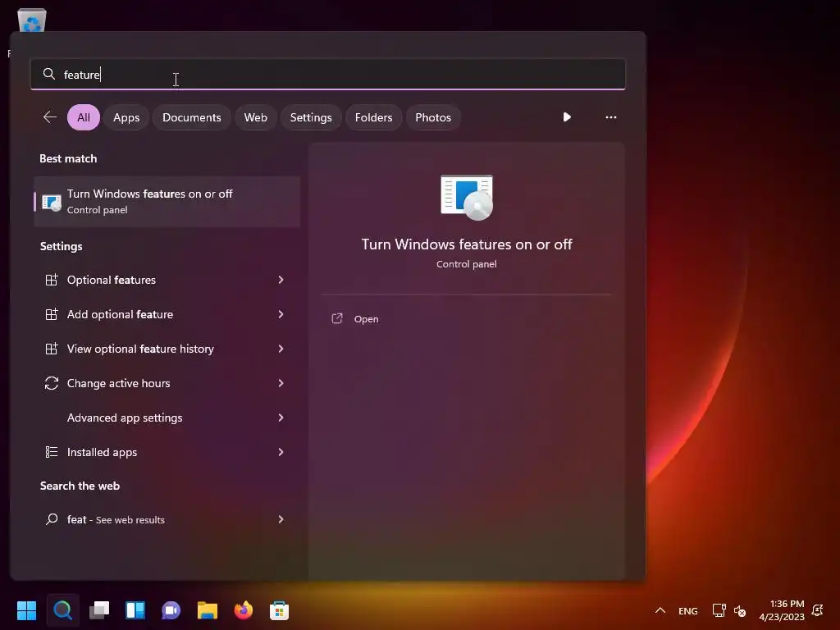Select Optional features result text
This screenshot has width=840, height=630.
pos(112,280)
